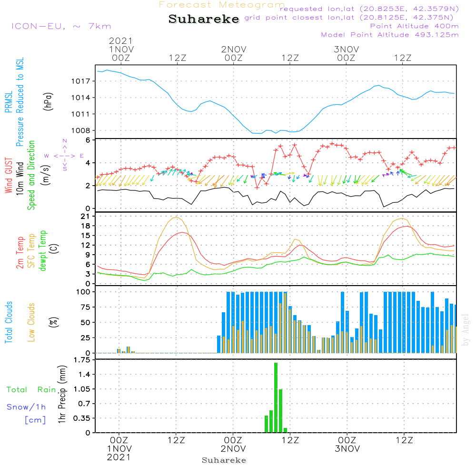The width and height of the screenshot is (476, 476).
Task: Select the 'requested lon,lat (20.8253E, 42.3579N)' line
Action: coord(369,9)
